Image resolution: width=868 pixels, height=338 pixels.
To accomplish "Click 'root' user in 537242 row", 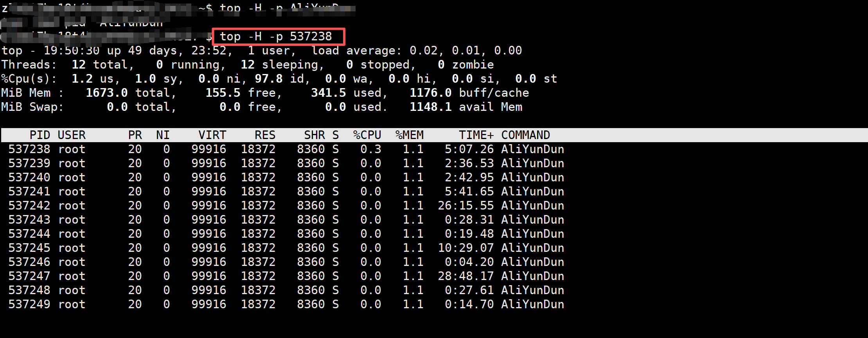I will pos(72,206).
